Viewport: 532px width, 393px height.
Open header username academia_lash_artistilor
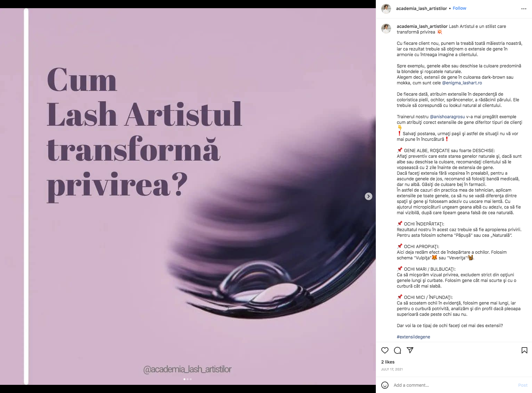(x=421, y=8)
